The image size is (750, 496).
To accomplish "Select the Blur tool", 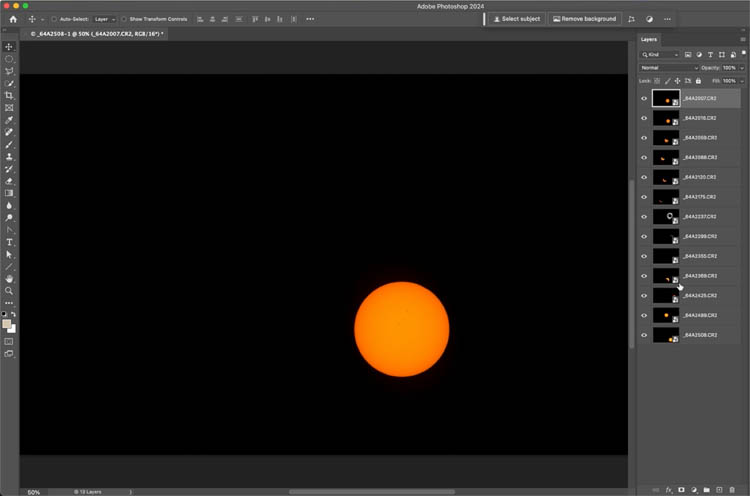I will click(9, 206).
